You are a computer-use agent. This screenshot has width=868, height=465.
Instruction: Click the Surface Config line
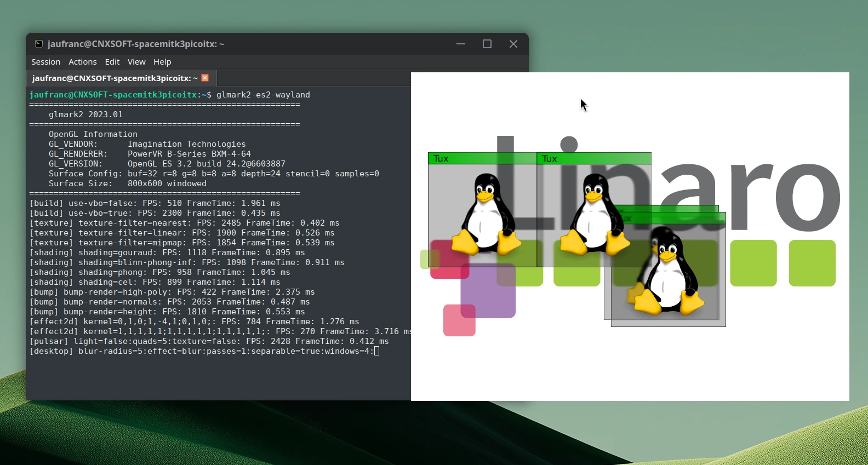pyautogui.click(x=214, y=174)
